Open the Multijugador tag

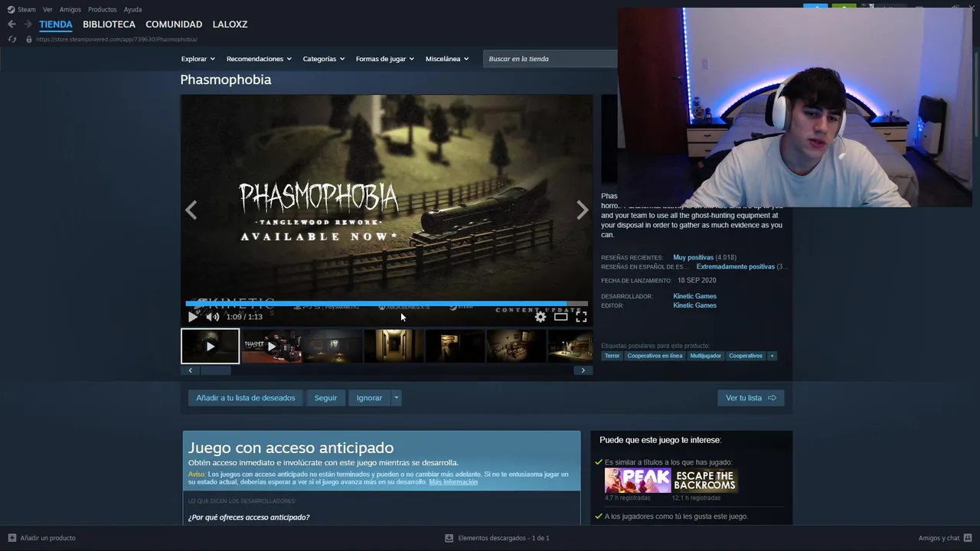(x=705, y=356)
